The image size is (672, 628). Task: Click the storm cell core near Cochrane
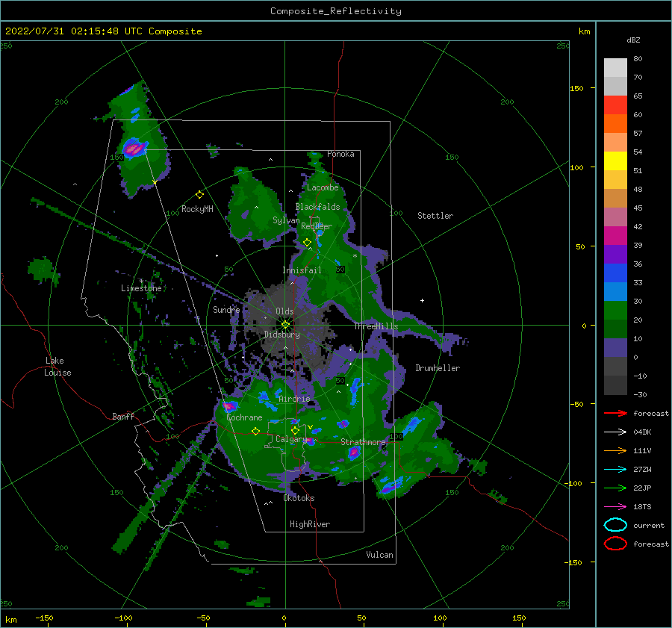click(230, 406)
